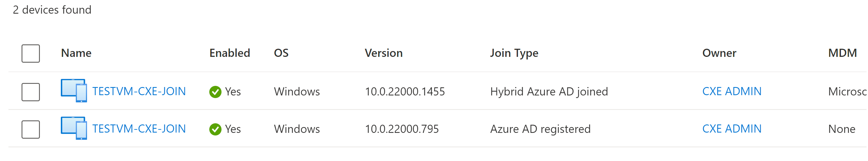Click the green enabled checkmark for version 10.0.22000.1455
The width and height of the screenshot is (868, 161).
215,92
